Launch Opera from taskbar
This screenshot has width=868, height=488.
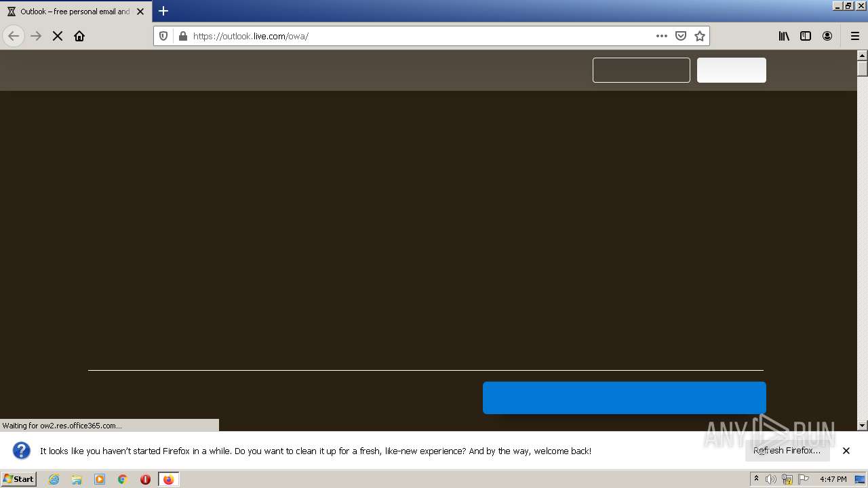[x=145, y=479]
